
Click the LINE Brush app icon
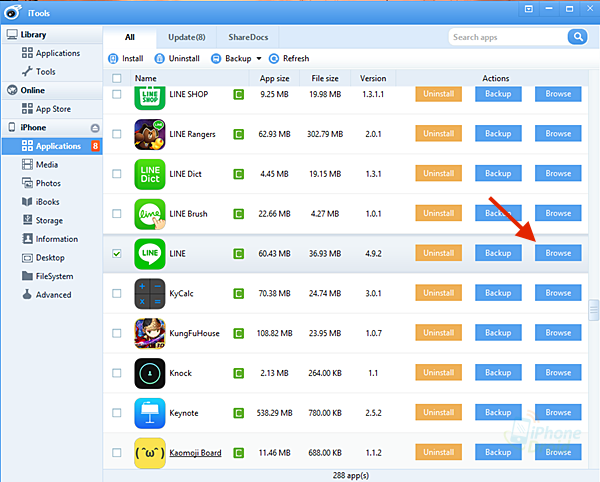pos(150,214)
